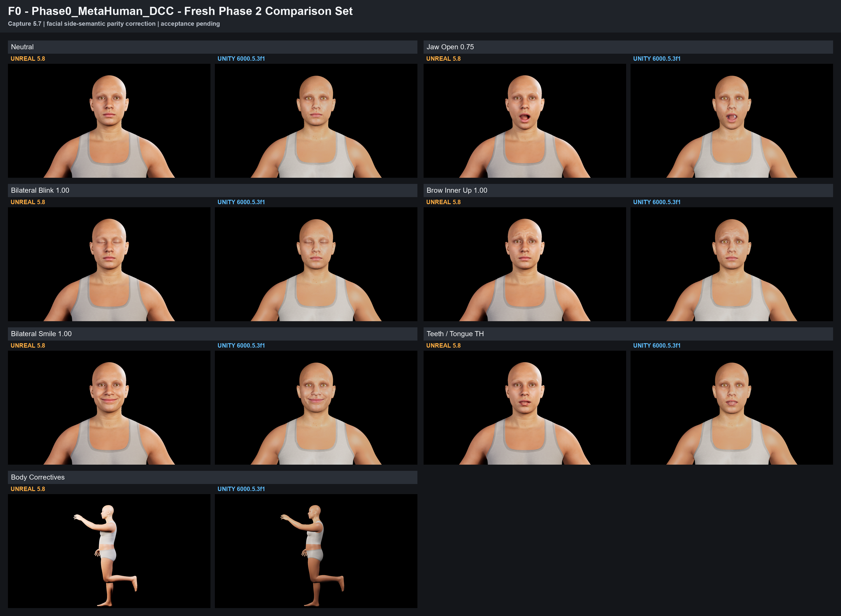Click the Jaw Open 0.75 section header
This screenshot has height=616, width=841.
tap(628, 47)
